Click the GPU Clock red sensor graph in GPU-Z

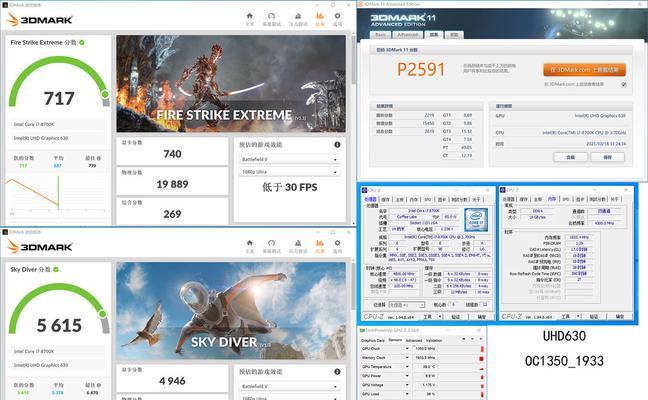click(481, 349)
